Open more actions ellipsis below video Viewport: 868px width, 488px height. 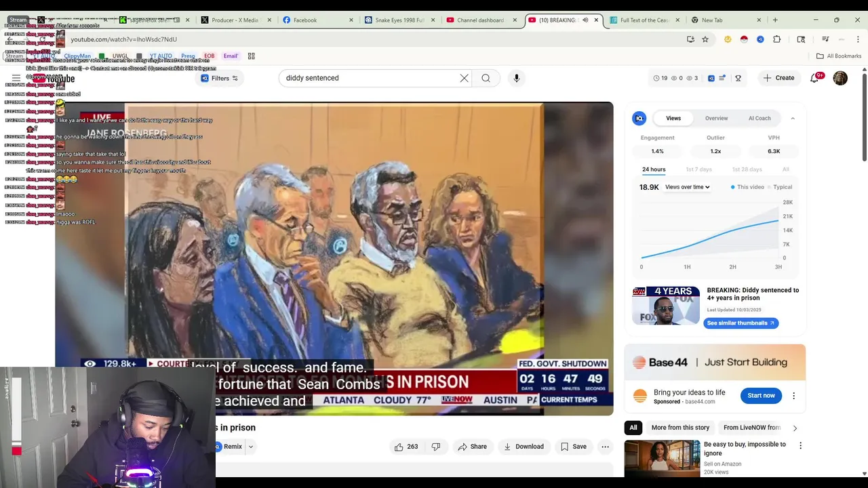[x=605, y=447]
